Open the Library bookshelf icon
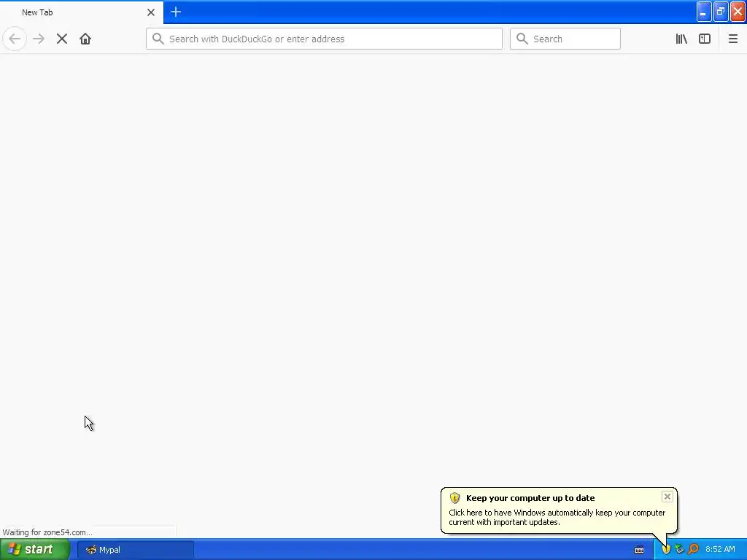747x560 pixels. click(x=681, y=39)
